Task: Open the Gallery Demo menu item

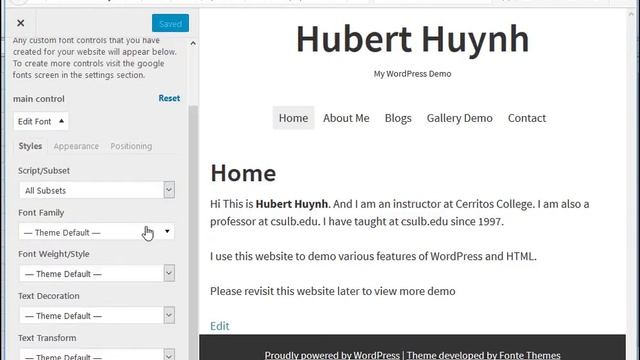Action: (460, 118)
